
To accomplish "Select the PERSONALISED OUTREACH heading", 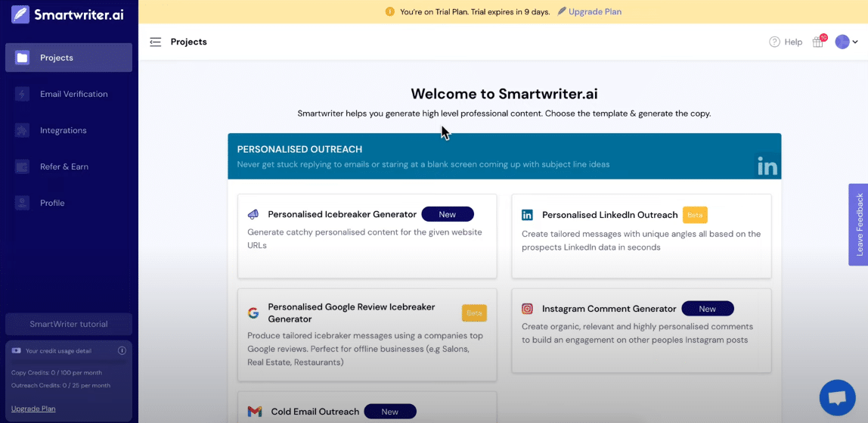I will point(299,150).
